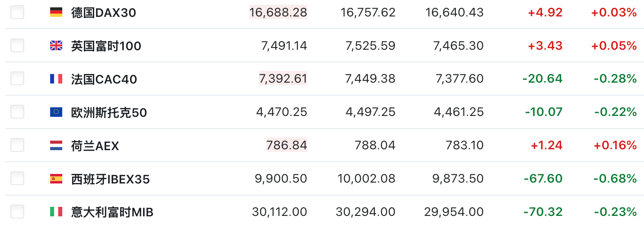Select the 法国CAC40 row checkbox
The height and width of the screenshot is (225, 644).
click(x=17, y=79)
